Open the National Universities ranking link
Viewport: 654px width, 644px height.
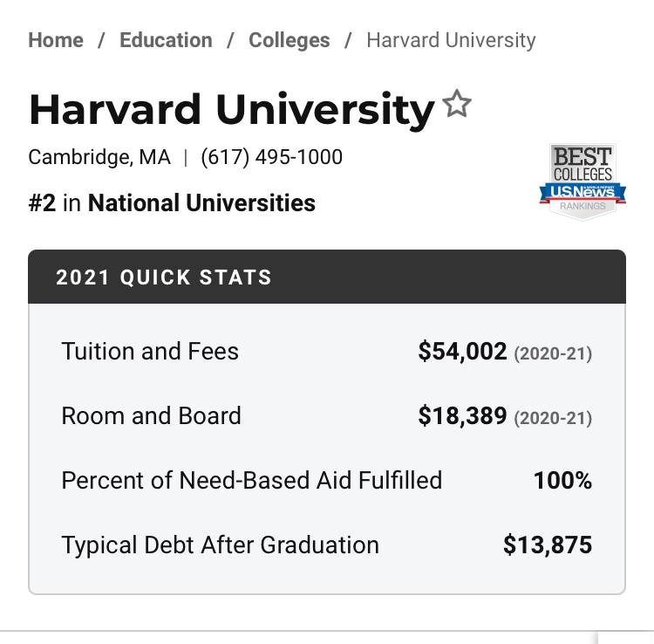point(201,203)
